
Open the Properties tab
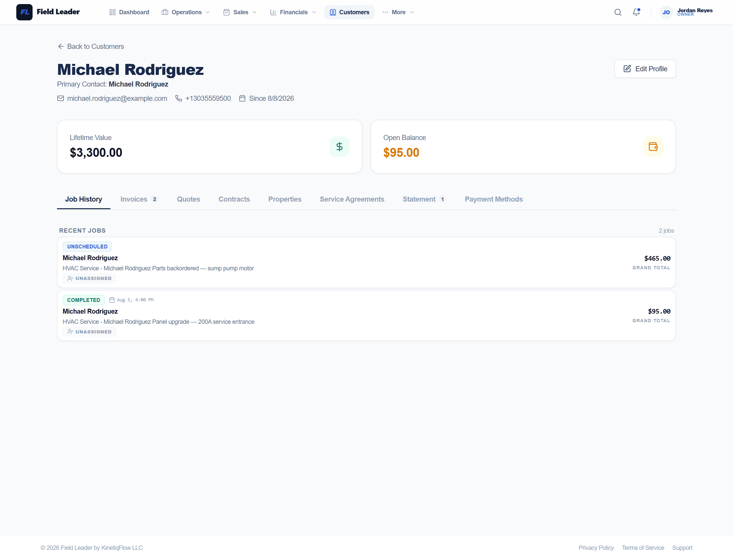coord(285,199)
